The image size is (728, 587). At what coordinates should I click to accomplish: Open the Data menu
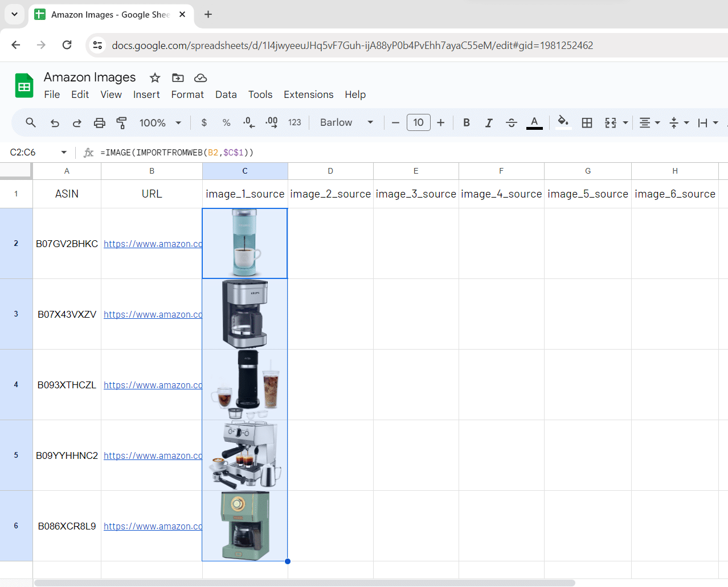(226, 95)
